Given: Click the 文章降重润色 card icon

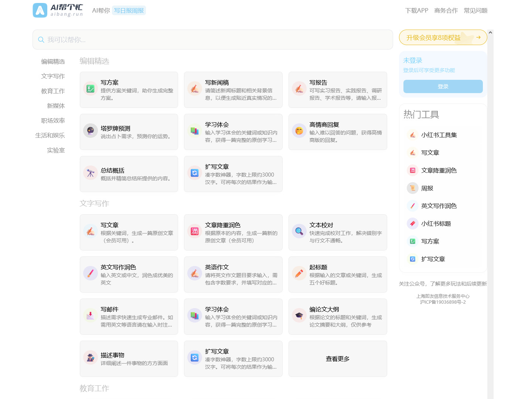Looking at the screenshot, I should click(x=195, y=231).
